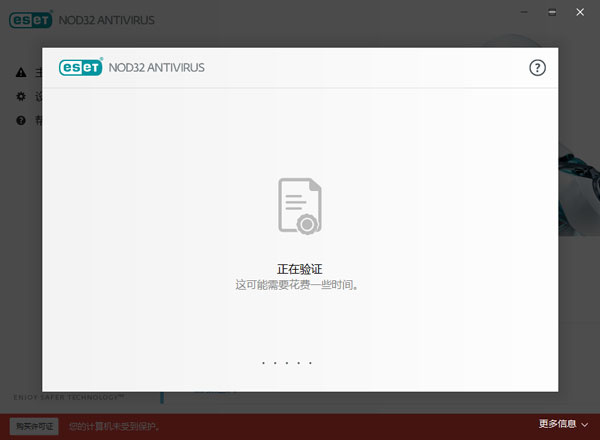Click the license document icon above 正在验证

[x=299, y=206]
